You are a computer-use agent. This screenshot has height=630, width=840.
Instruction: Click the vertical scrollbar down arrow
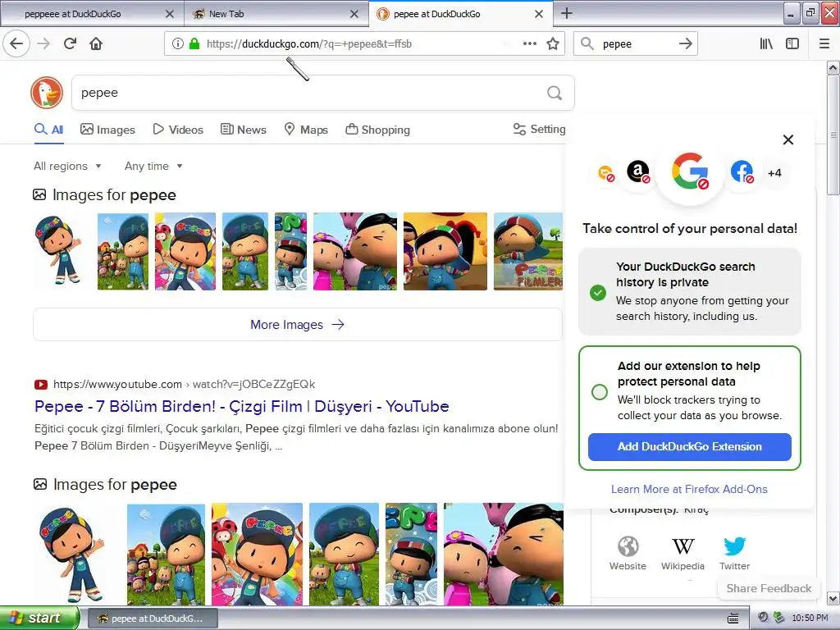point(833,598)
